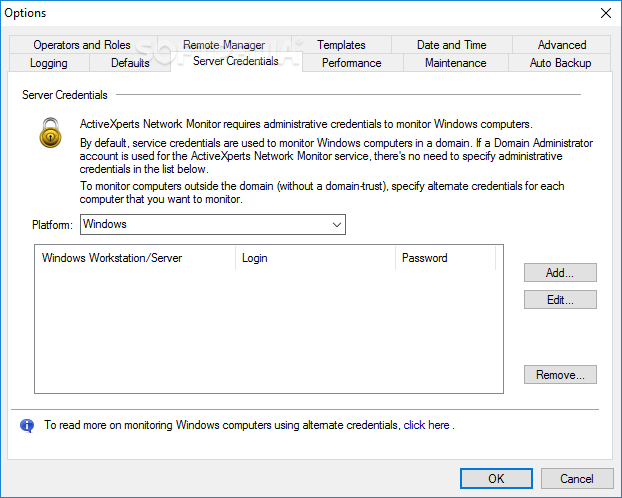The width and height of the screenshot is (622, 498).
Task: Click the Login column header
Action: [x=315, y=258]
